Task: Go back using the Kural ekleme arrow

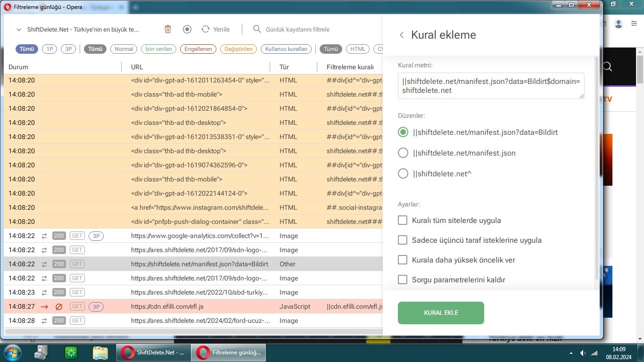Action: point(401,34)
